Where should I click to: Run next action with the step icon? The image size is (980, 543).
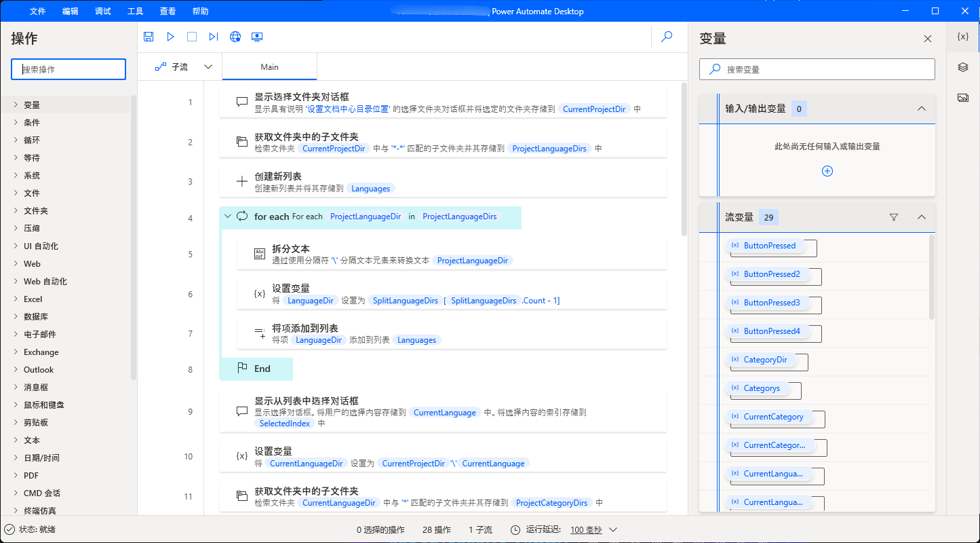tap(214, 37)
